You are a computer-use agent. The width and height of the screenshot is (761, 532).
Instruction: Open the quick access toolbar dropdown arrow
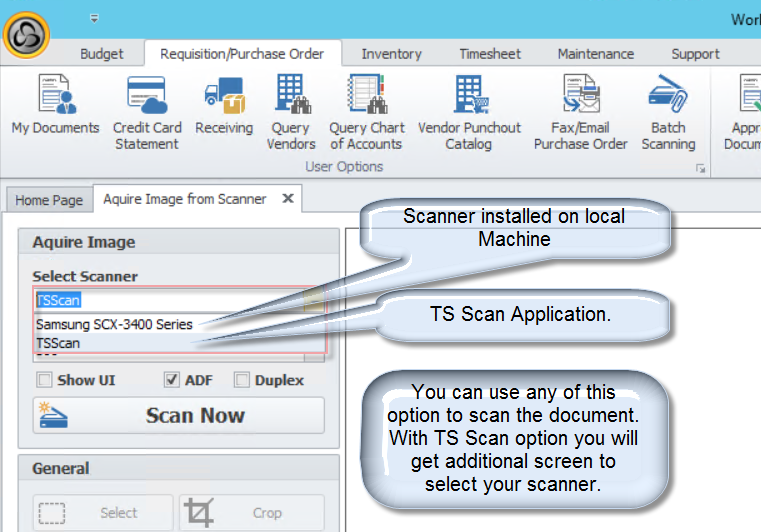[94, 18]
